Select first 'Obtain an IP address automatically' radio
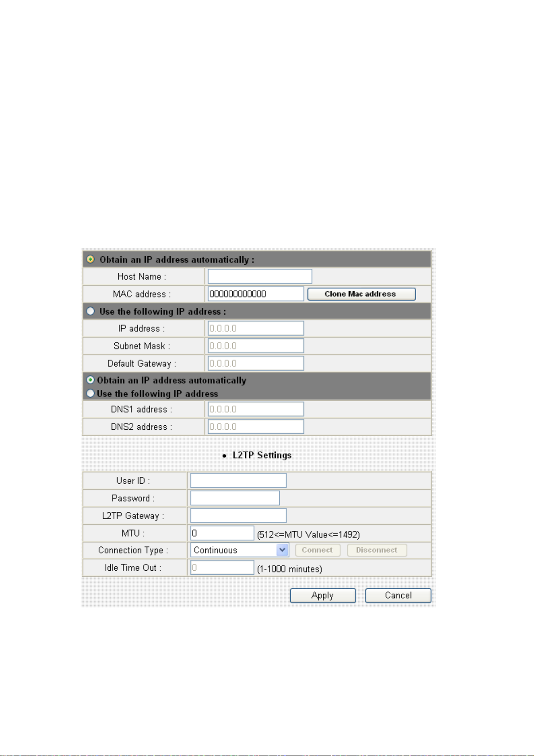 point(91,259)
